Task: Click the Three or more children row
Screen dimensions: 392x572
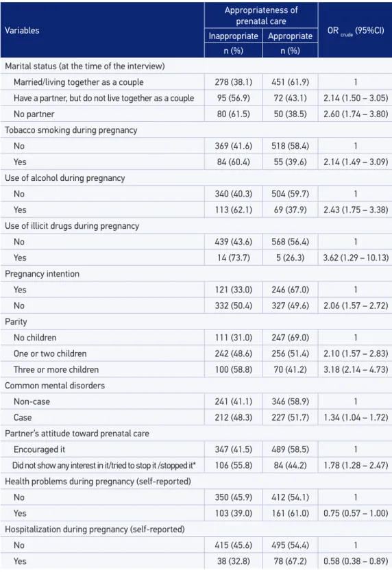Action: point(196,369)
